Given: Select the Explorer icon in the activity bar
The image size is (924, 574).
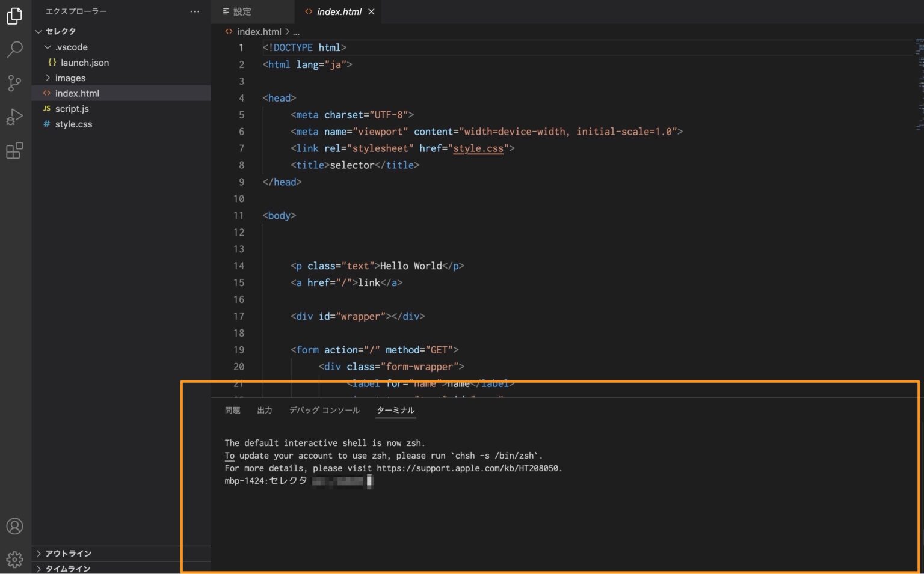Looking at the screenshot, I should pyautogui.click(x=14, y=16).
